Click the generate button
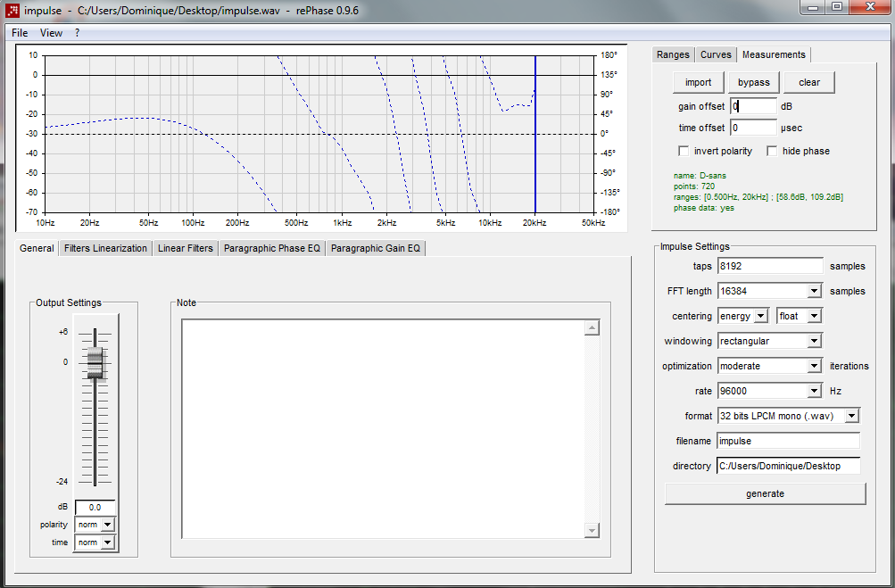Image resolution: width=895 pixels, height=588 pixels. (x=765, y=493)
